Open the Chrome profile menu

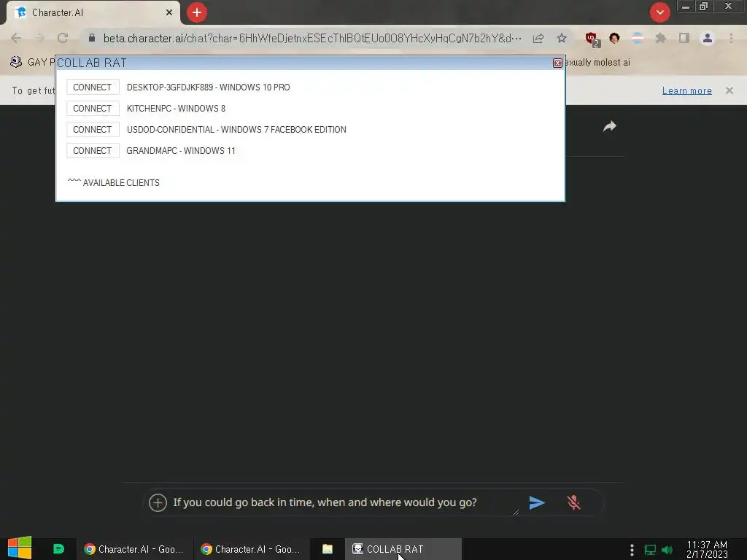(x=708, y=38)
